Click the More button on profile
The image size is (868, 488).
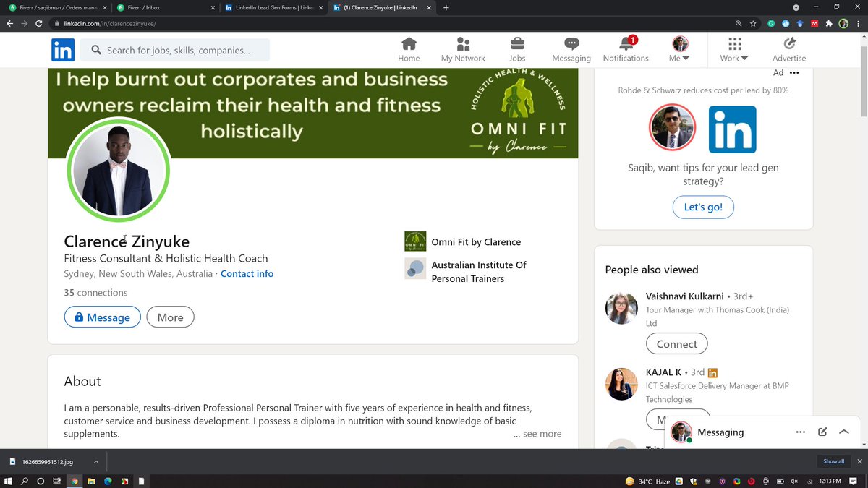(x=170, y=317)
